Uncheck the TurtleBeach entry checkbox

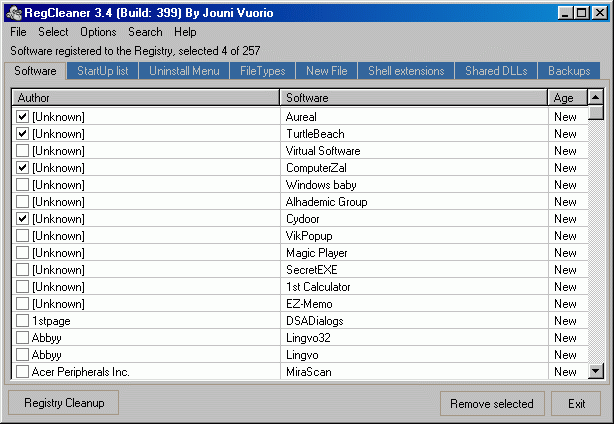22,134
